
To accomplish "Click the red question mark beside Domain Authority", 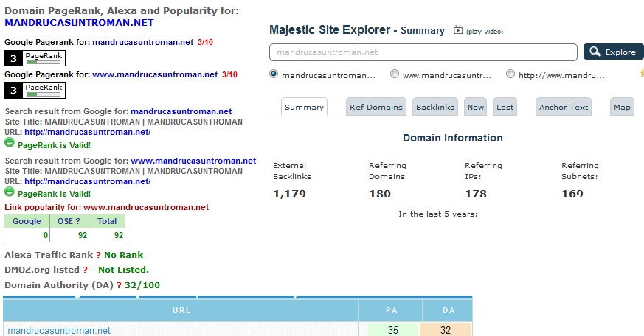I will point(119,286).
